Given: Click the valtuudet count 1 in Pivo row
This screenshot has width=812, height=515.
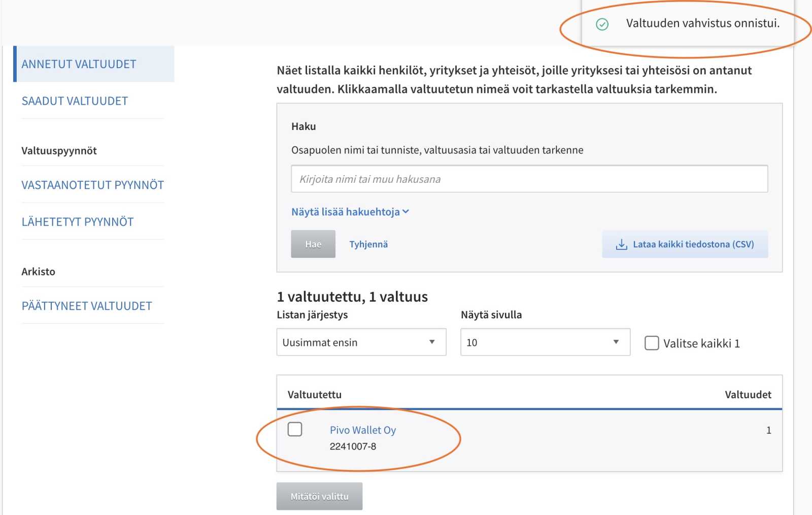Looking at the screenshot, I should pos(768,430).
